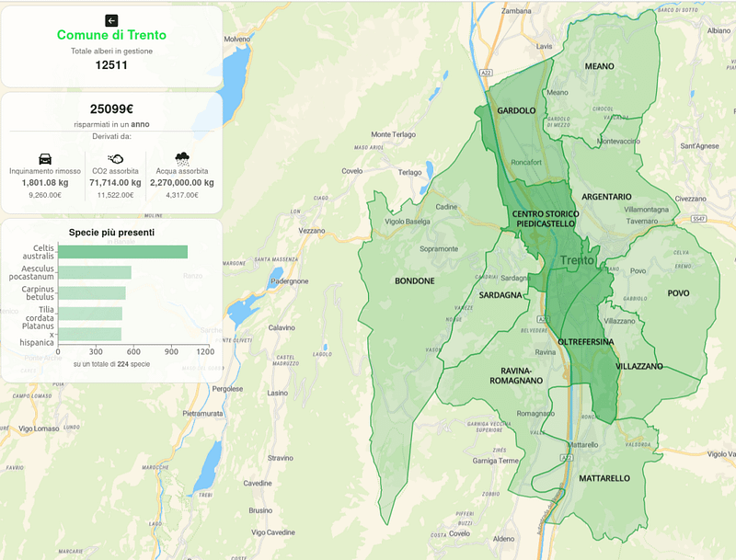The image size is (736, 560).
Task: Select the GARDOLO district
Action: [516, 110]
